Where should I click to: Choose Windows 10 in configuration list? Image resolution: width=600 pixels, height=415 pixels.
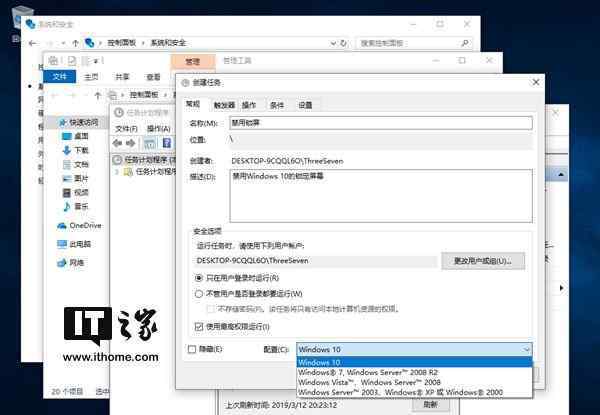pyautogui.click(x=414, y=362)
